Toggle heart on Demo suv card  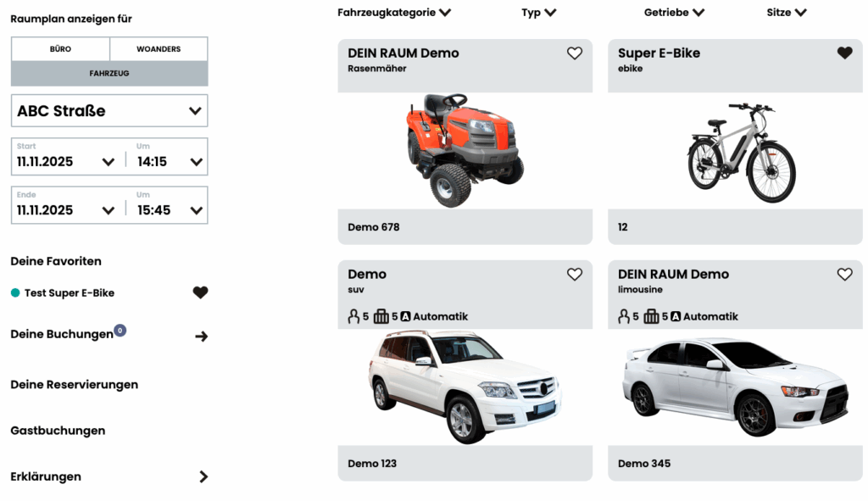(x=574, y=275)
